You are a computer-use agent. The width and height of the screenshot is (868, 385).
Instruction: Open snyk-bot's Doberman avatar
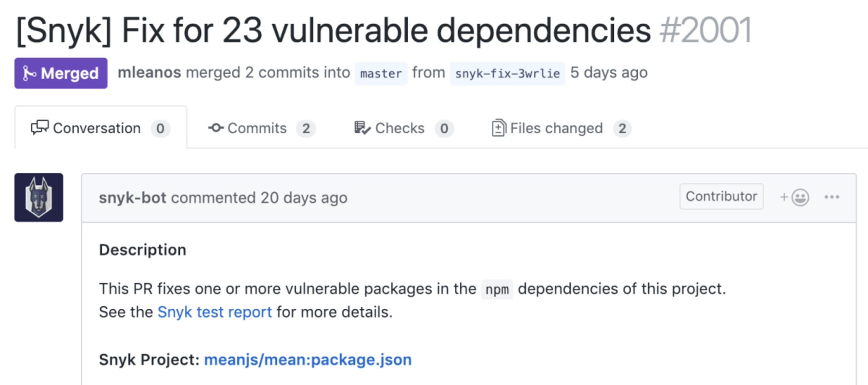coord(39,197)
